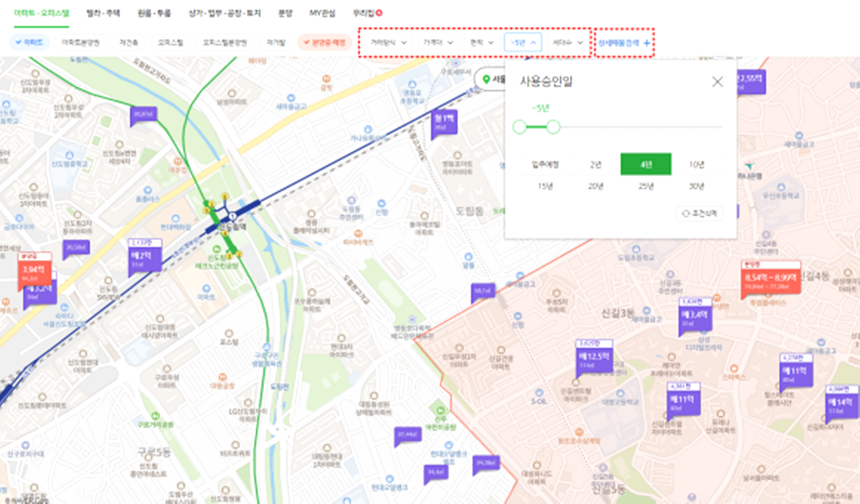Click the 매 3.4억 listing marker
Viewport: 860px width, 504px height.
(x=695, y=316)
